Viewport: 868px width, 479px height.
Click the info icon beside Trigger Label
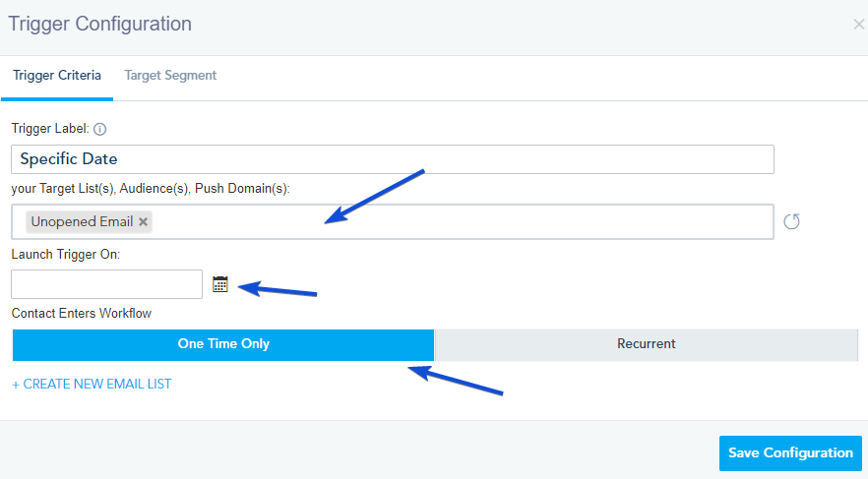pos(99,129)
